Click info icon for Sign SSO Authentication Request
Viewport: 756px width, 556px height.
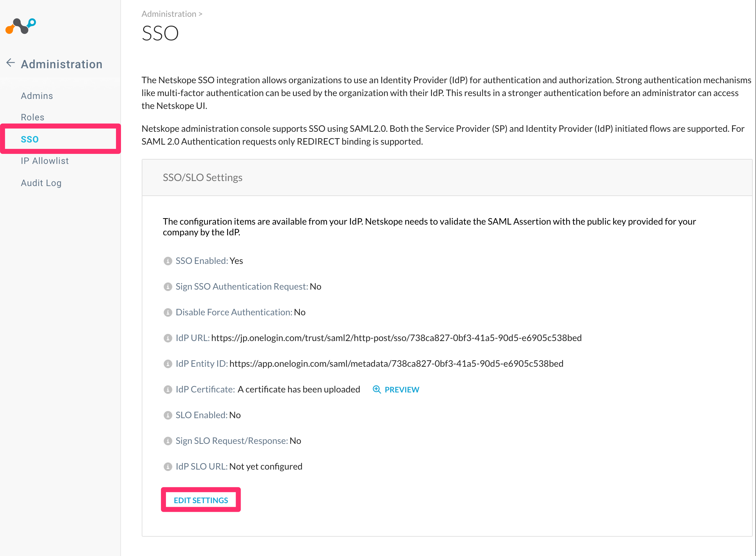[x=168, y=287]
